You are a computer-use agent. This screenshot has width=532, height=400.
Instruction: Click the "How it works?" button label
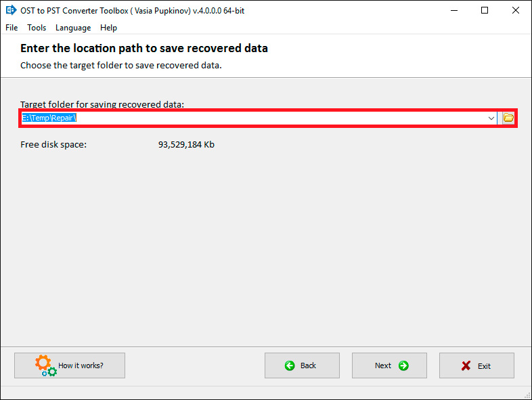81,365
